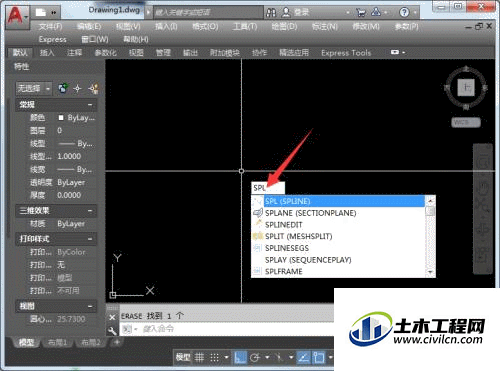Select the SPLFRAME suggestion
Viewport: 500px width, 371px height.
tap(338, 271)
